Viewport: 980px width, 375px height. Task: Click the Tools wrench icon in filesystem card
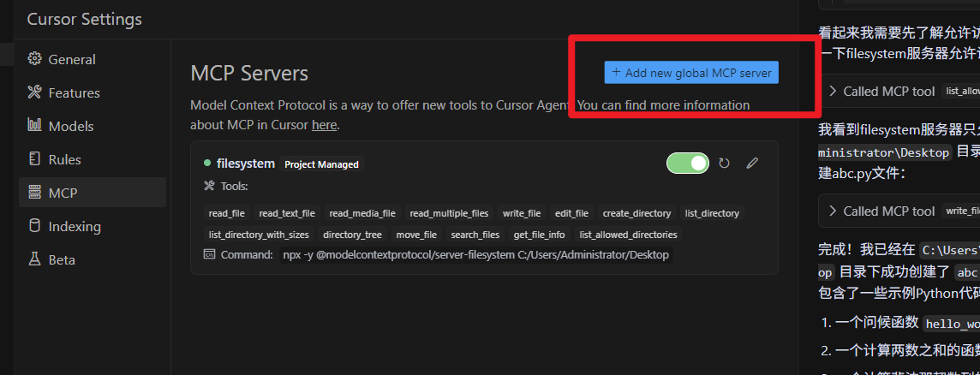[x=209, y=187]
